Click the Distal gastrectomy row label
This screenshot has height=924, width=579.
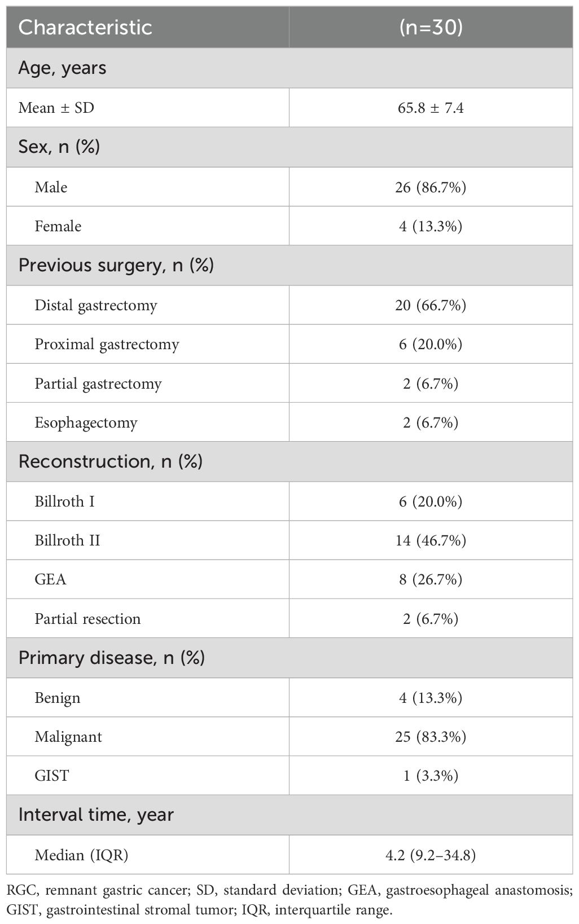[x=96, y=306]
